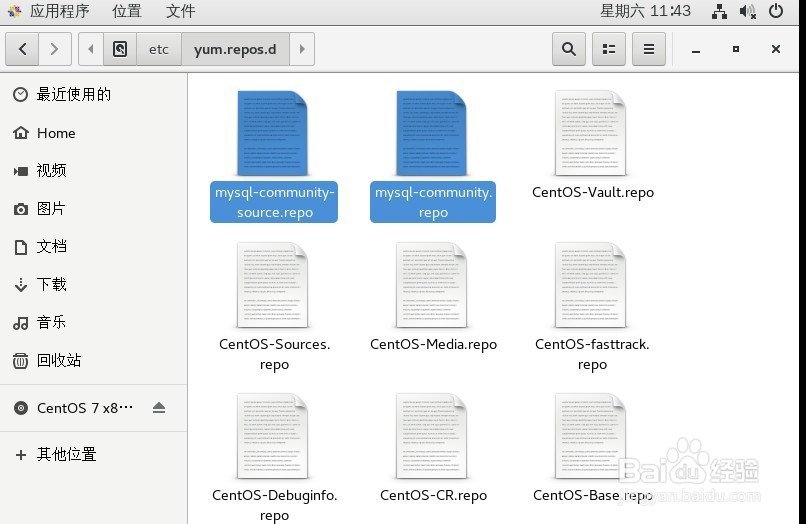Click the CentOS-Sources.repo file name label
The image size is (806, 524).
click(274, 354)
